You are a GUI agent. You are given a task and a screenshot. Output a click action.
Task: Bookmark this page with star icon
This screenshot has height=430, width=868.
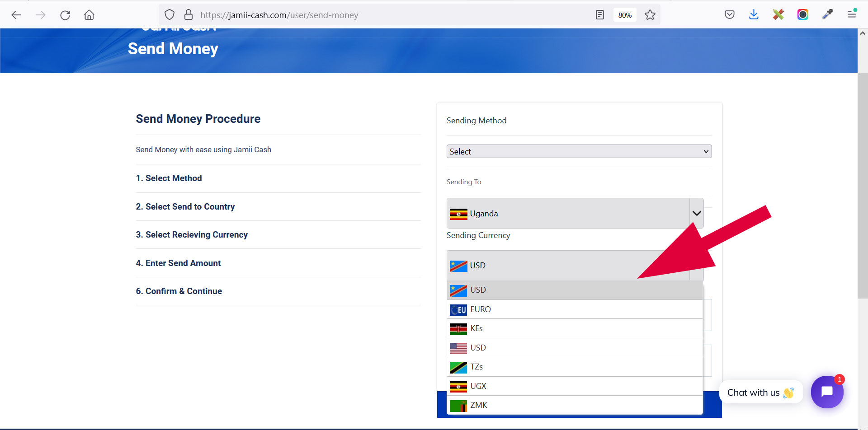tap(650, 15)
